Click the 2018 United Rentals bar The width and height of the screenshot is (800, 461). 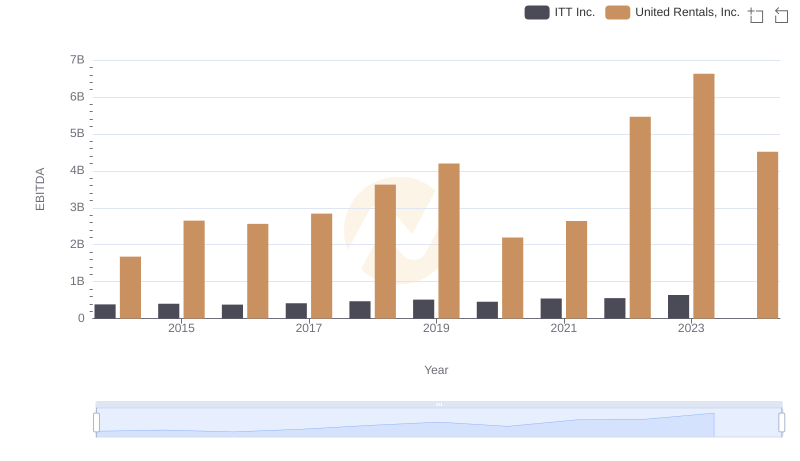point(385,251)
